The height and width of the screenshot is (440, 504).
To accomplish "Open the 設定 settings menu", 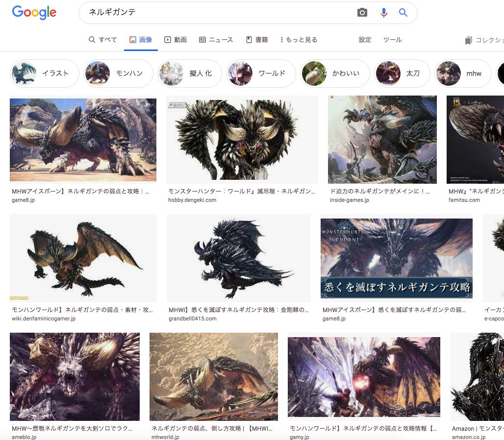I will coord(365,40).
